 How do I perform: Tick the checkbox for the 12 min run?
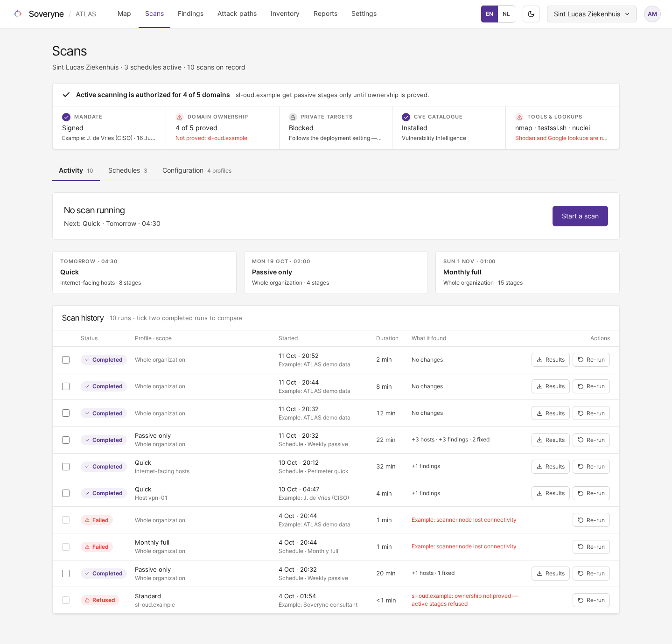pos(66,413)
